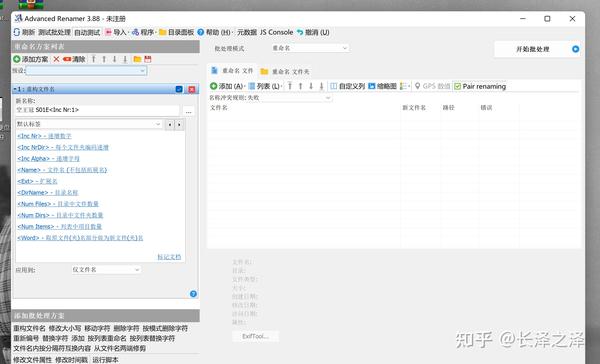Add the 修改大小写 method
600x364 pixels.
click(65, 328)
